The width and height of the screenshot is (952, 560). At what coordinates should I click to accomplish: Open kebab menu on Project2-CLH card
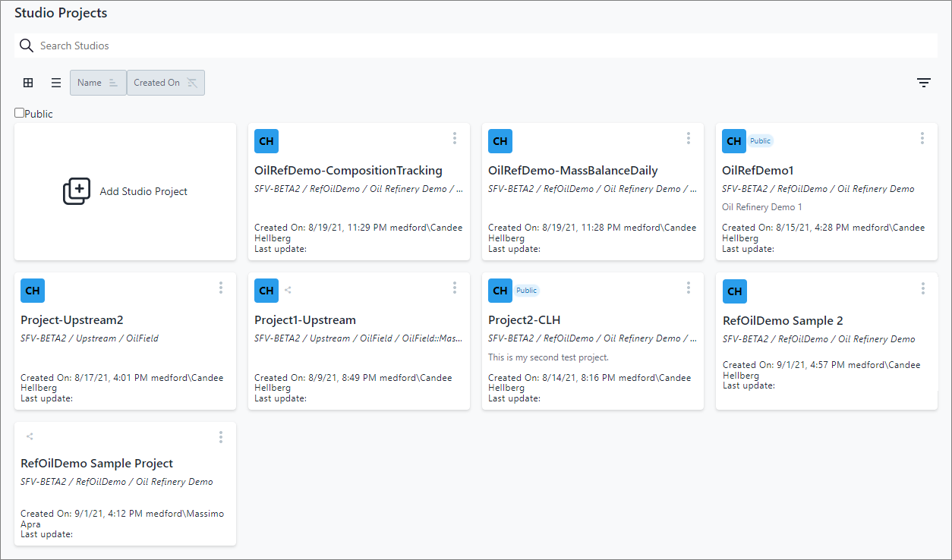click(689, 288)
